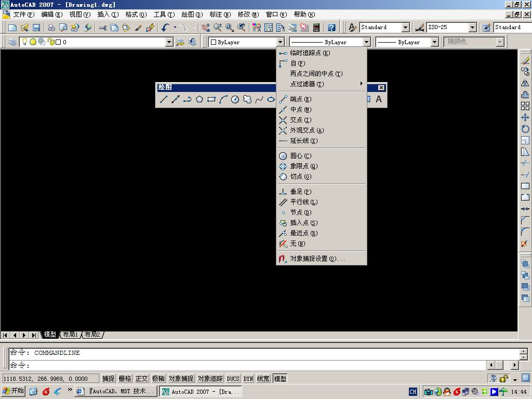Select the Spline tool in the Draw toolbar
The height and width of the screenshot is (399, 532).
(x=259, y=99)
